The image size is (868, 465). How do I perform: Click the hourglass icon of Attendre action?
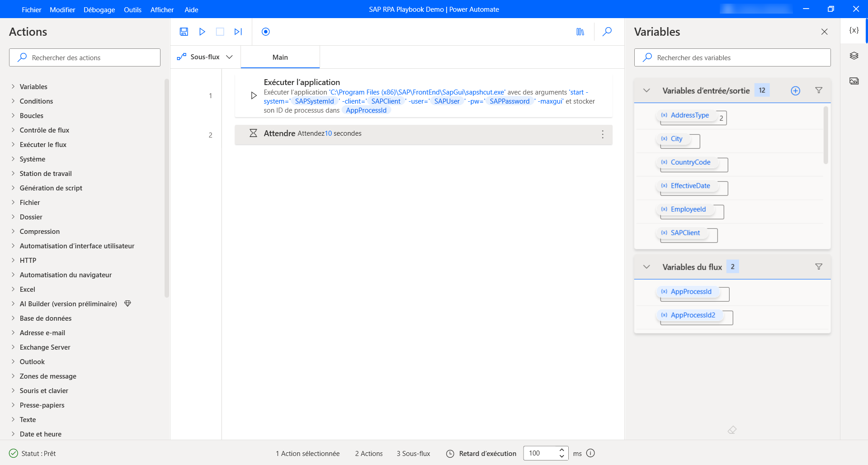[x=254, y=133]
